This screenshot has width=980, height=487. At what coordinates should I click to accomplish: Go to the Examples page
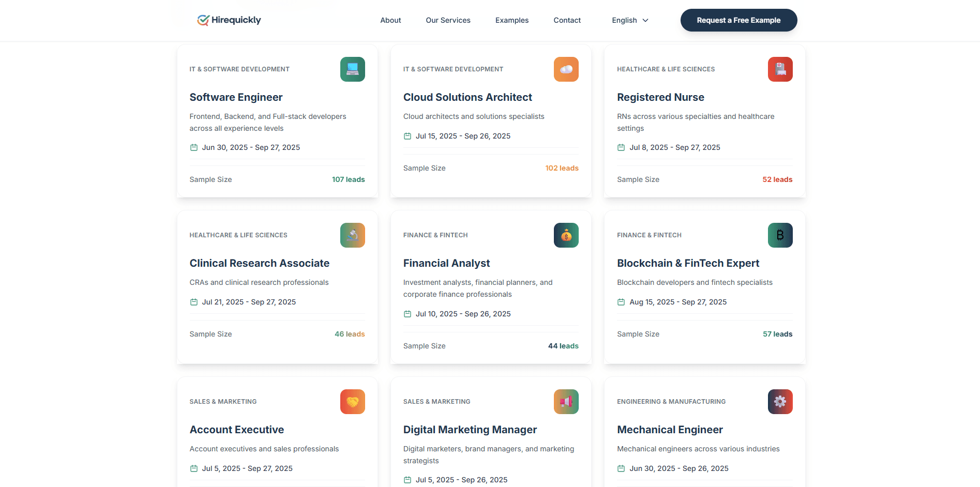point(512,20)
